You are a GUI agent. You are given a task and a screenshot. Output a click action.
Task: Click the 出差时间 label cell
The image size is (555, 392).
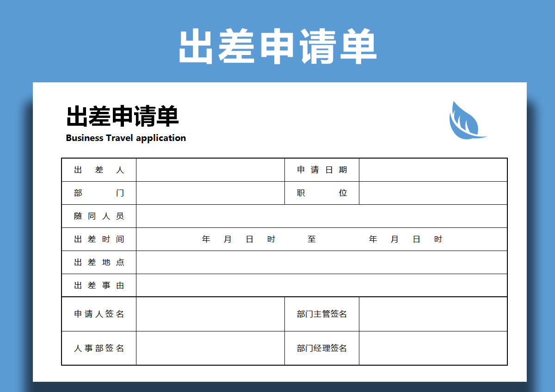tap(99, 239)
